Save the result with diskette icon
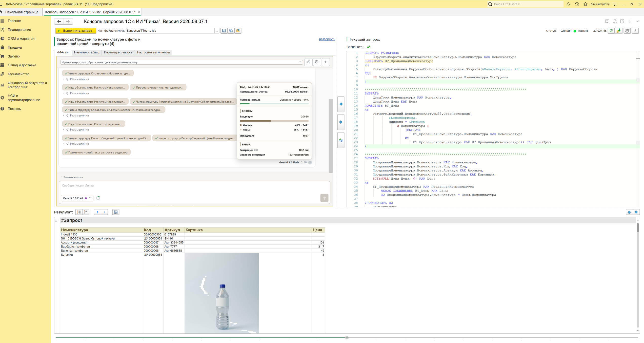This screenshot has width=644, height=343. pyautogui.click(x=116, y=212)
